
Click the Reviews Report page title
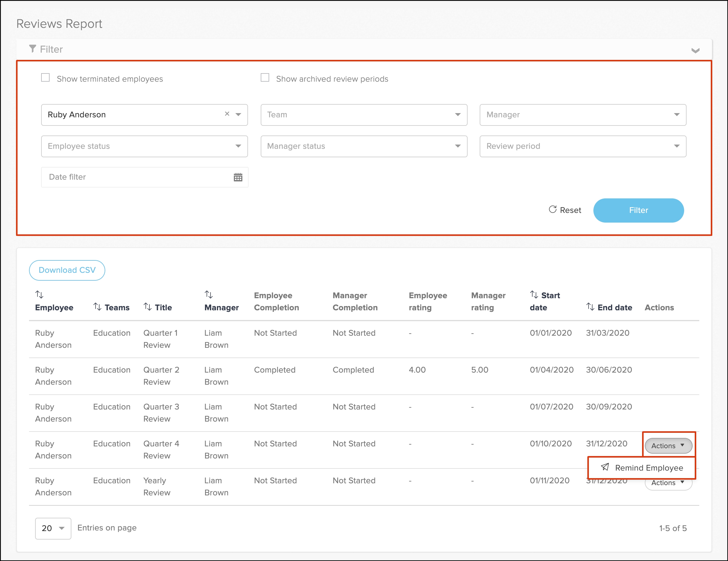pyautogui.click(x=59, y=24)
